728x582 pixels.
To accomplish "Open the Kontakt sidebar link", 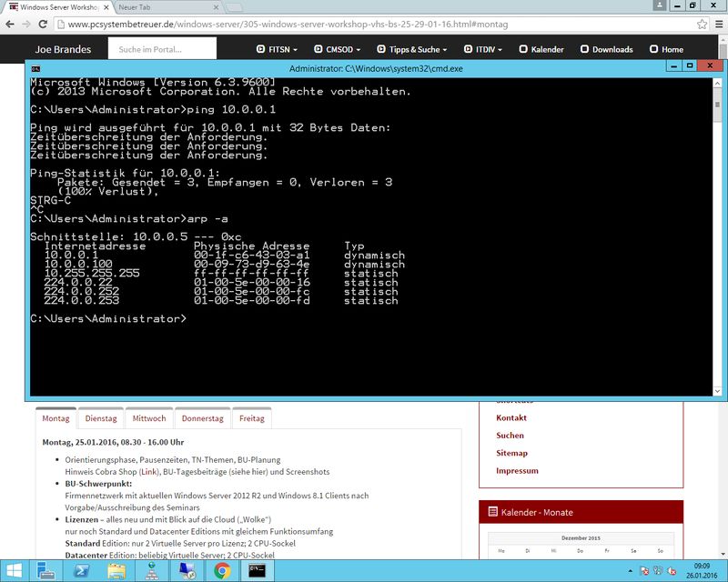I will point(511,417).
